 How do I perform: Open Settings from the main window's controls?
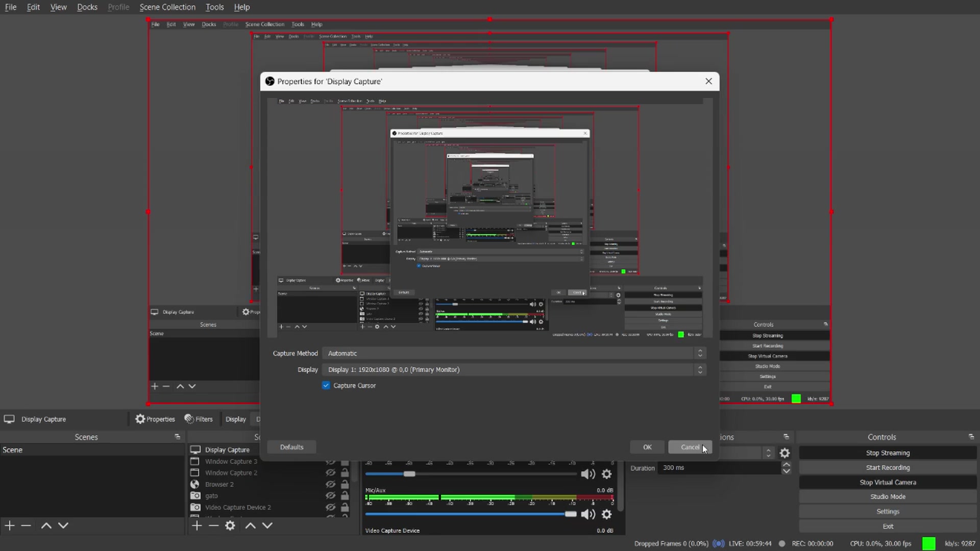[888, 511]
